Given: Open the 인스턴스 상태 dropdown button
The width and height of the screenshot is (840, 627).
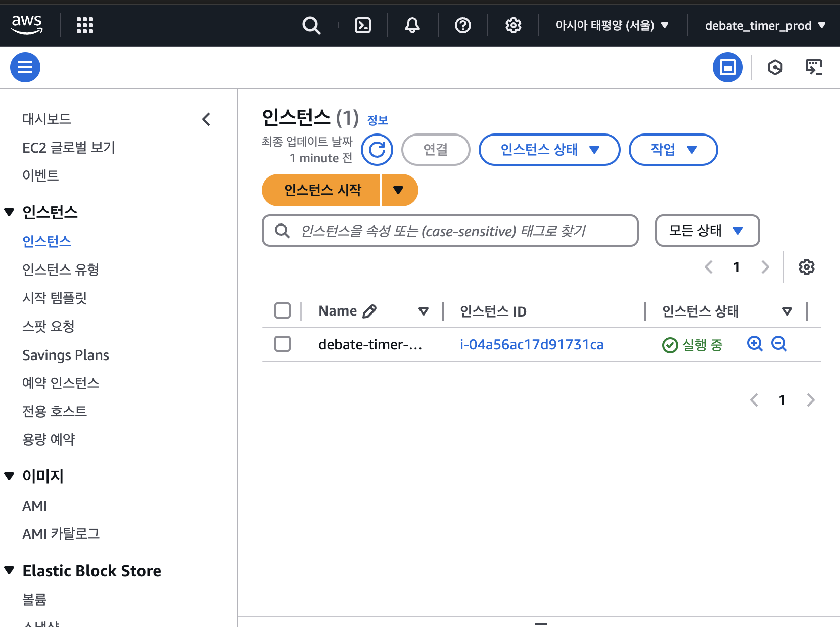Looking at the screenshot, I should point(549,150).
